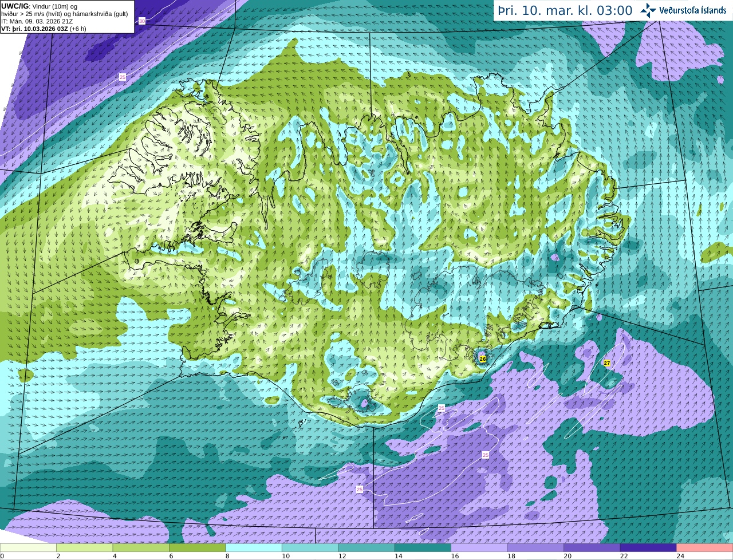Click the legend value 22
Screen dimensions: 733x560
click(624, 556)
